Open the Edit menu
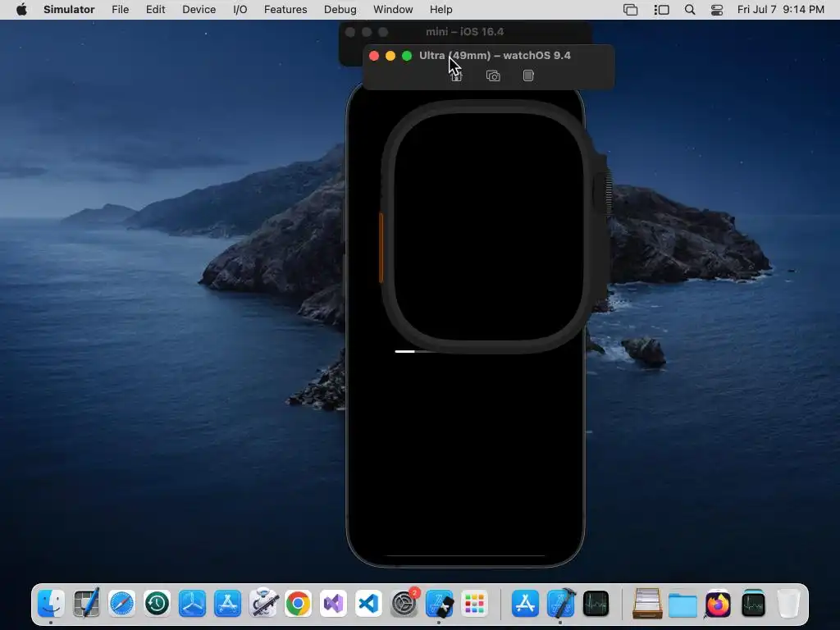Screen dimensions: 840x630 (x=155, y=10)
